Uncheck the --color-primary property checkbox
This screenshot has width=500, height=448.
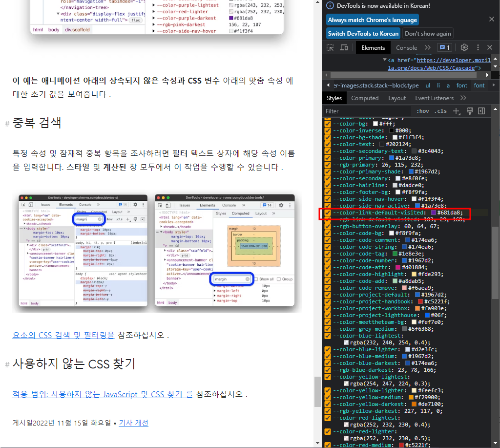[328, 158]
